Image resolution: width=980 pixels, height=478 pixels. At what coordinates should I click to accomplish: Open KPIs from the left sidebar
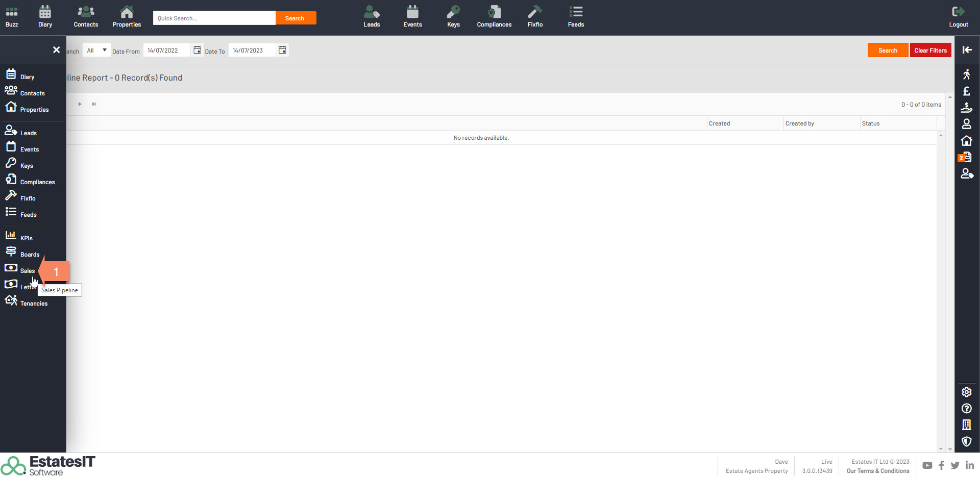click(x=26, y=238)
